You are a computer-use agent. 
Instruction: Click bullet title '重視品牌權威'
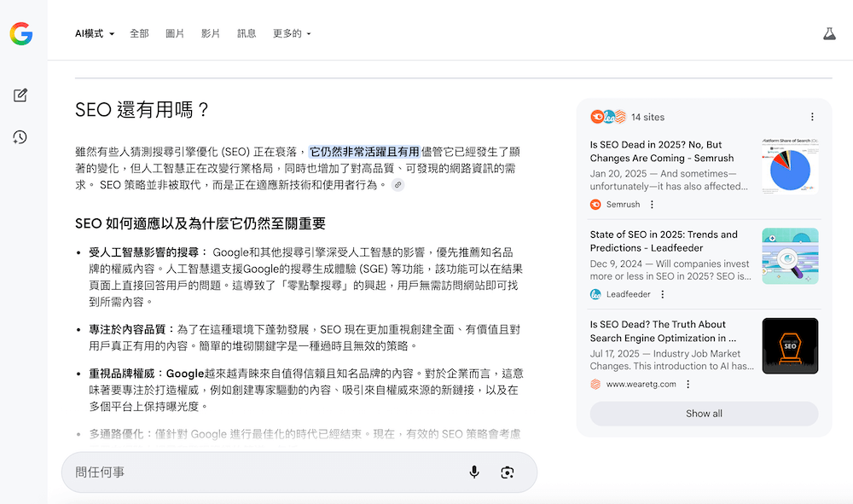click(x=122, y=374)
